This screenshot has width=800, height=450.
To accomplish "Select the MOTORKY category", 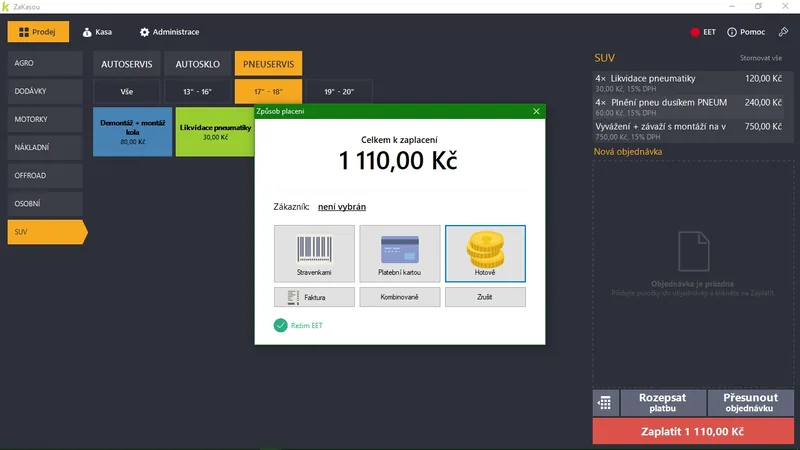I will click(x=45, y=119).
